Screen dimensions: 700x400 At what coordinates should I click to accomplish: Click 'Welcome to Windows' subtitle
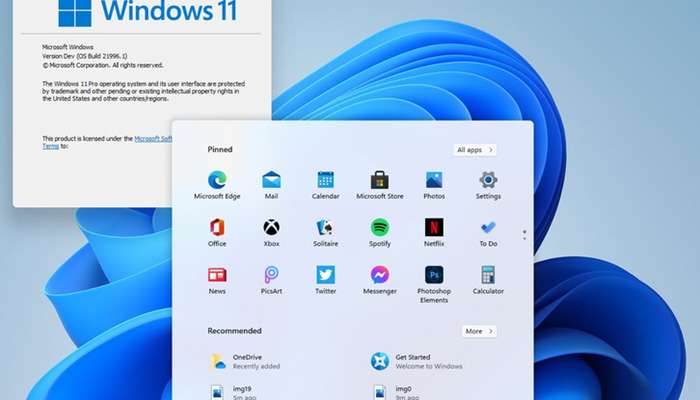coord(429,367)
